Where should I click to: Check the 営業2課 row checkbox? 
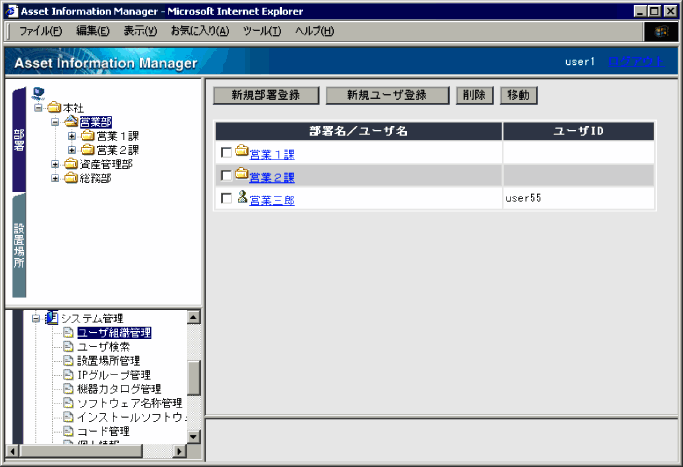tap(226, 175)
